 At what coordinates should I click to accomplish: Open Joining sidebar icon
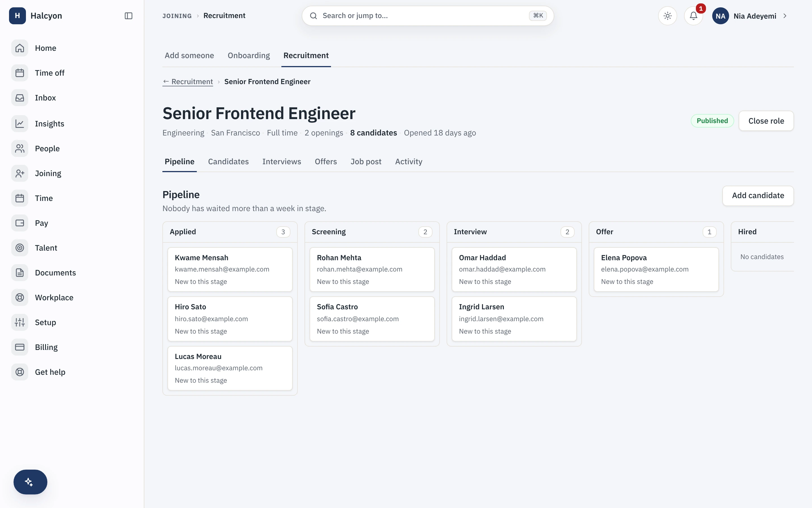coord(20,173)
